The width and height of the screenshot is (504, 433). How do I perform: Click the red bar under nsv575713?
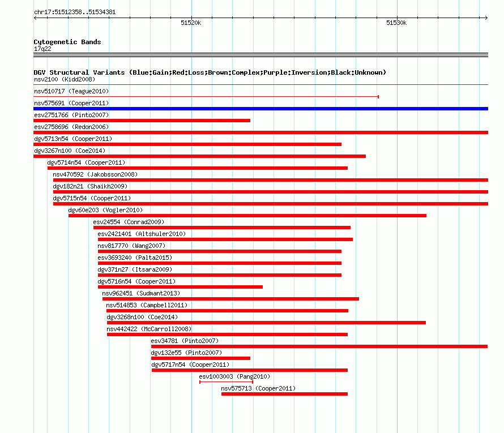tap(284, 394)
